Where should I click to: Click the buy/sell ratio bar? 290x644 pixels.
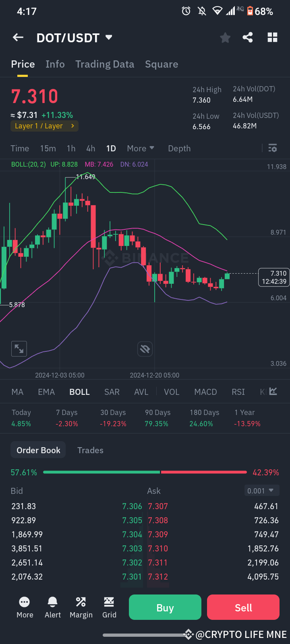[x=145, y=472]
